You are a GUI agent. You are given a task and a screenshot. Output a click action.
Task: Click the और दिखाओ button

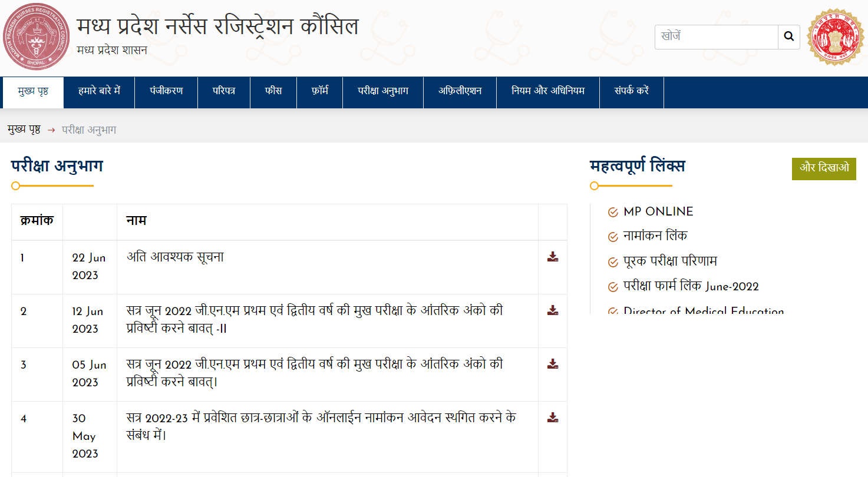coord(824,168)
